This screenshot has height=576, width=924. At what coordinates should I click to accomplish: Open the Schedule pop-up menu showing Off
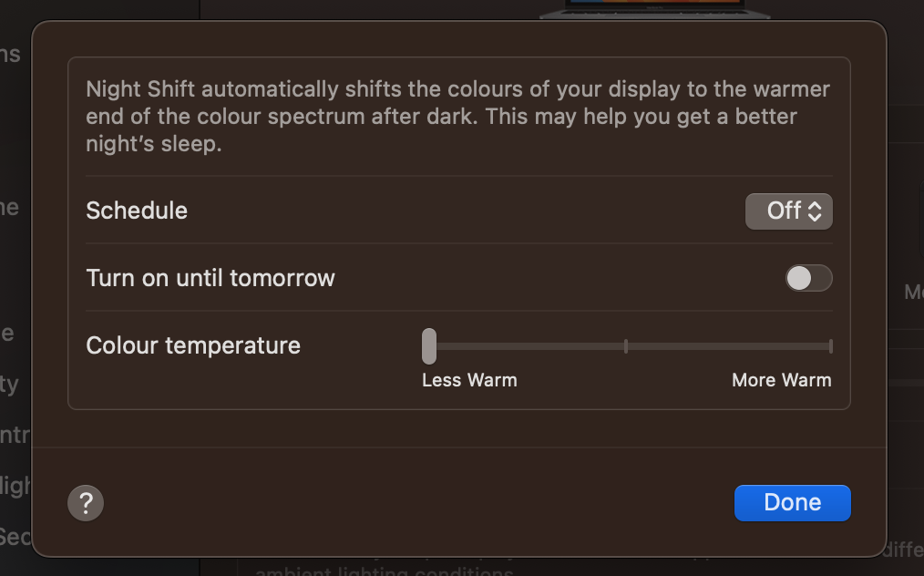788,211
